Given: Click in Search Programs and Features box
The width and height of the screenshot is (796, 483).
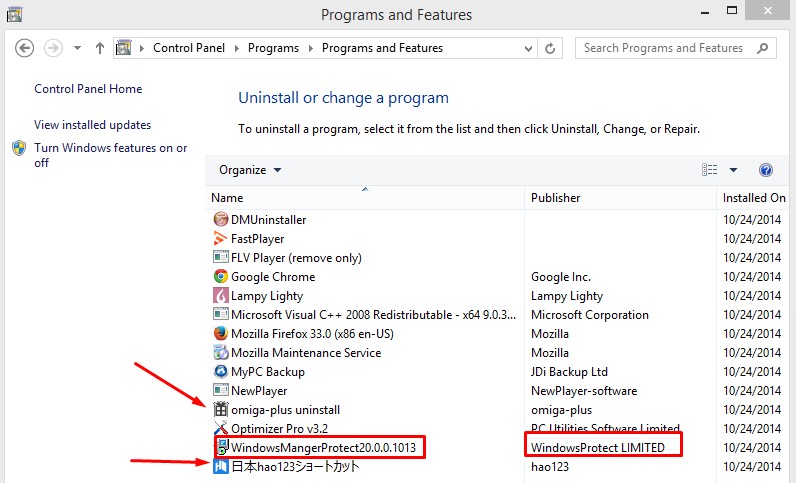Looking at the screenshot, I should (664, 48).
